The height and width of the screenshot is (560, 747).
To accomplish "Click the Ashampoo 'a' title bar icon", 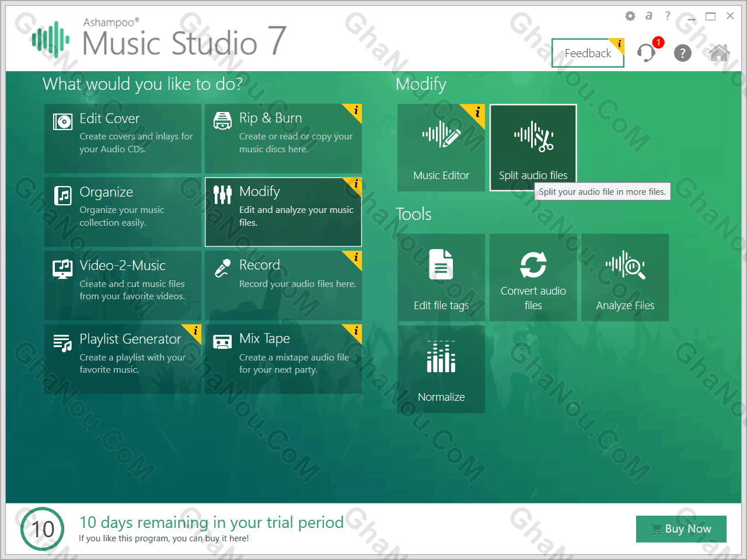I will pyautogui.click(x=649, y=16).
